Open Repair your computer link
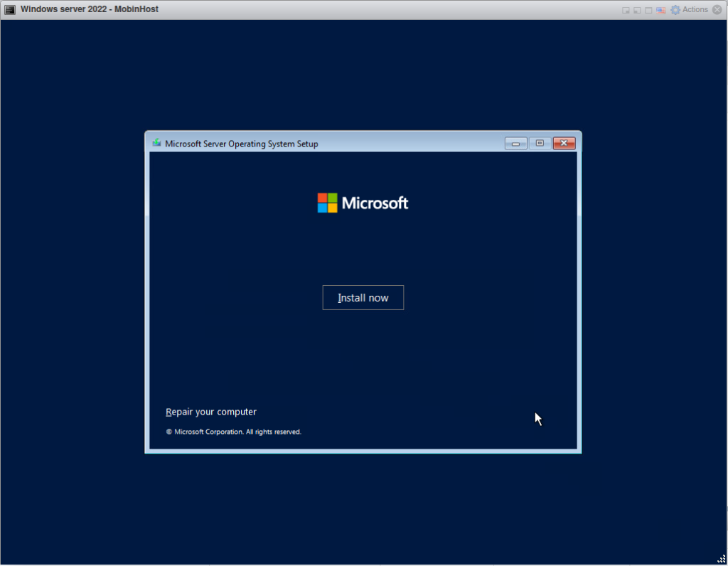Viewport: 728px width, 566px height. coord(210,412)
